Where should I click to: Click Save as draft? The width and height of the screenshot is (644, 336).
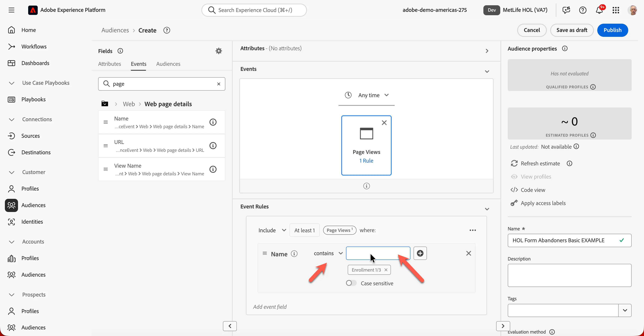click(x=572, y=30)
